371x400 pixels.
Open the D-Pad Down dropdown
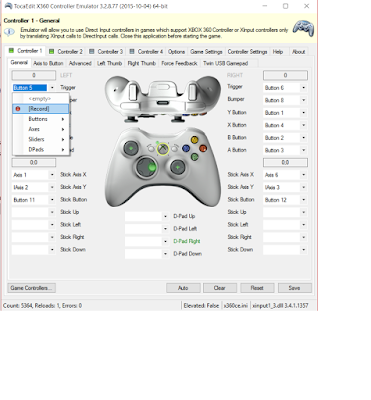pyautogui.click(x=147, y=254)
